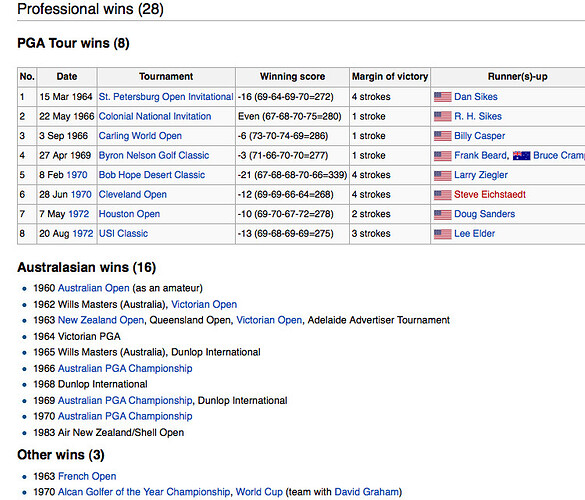Click the US flag beside Dan Sikes
Viewport: 585px width, 500px height.
[442, 97]
